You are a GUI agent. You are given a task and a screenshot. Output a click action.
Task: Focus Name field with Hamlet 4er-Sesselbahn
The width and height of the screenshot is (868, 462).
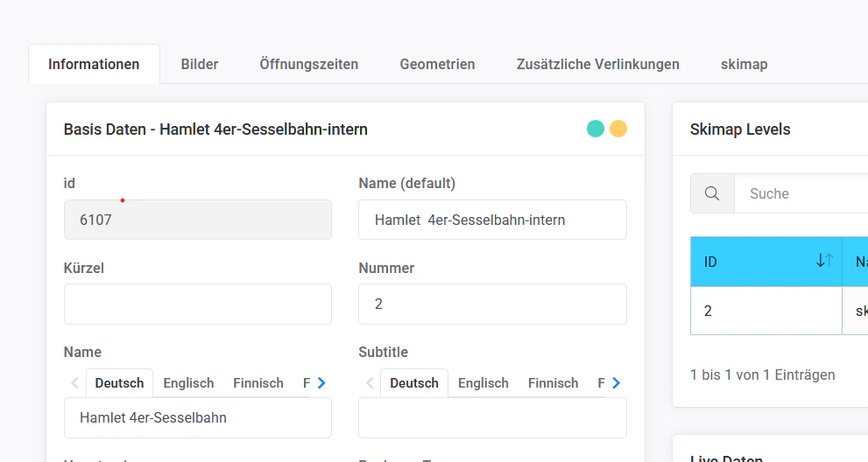pos(198,417)
